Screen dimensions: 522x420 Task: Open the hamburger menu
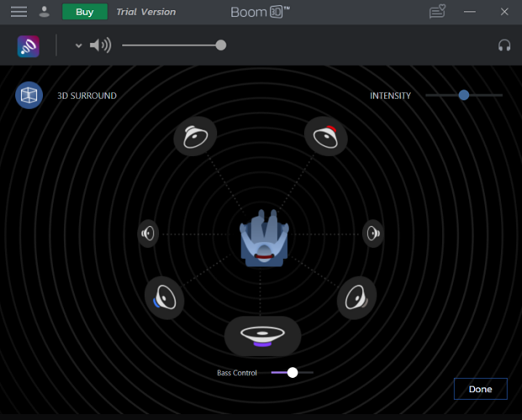point(18,12)
